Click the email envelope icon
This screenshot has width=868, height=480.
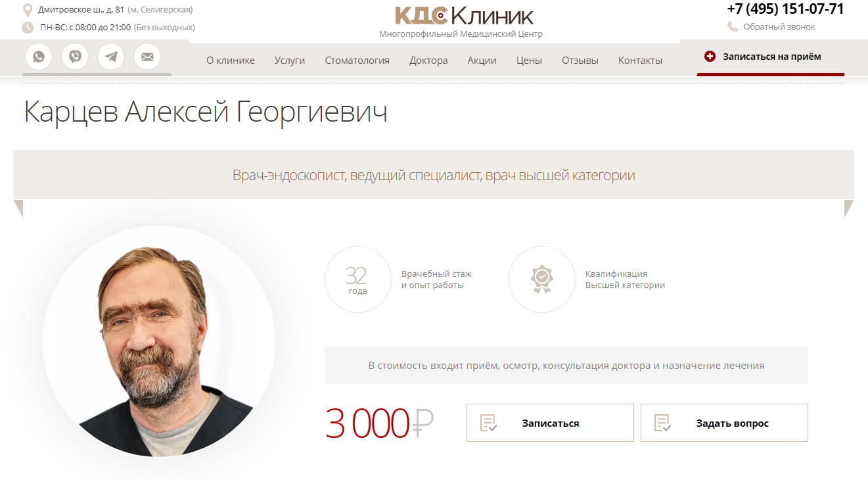click(x=147, y=57)
